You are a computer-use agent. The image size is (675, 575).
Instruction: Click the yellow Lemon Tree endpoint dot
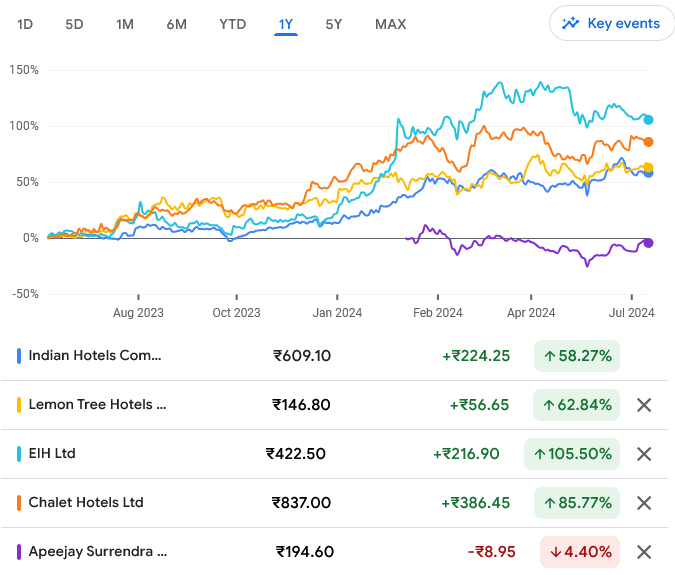(648, 167)
